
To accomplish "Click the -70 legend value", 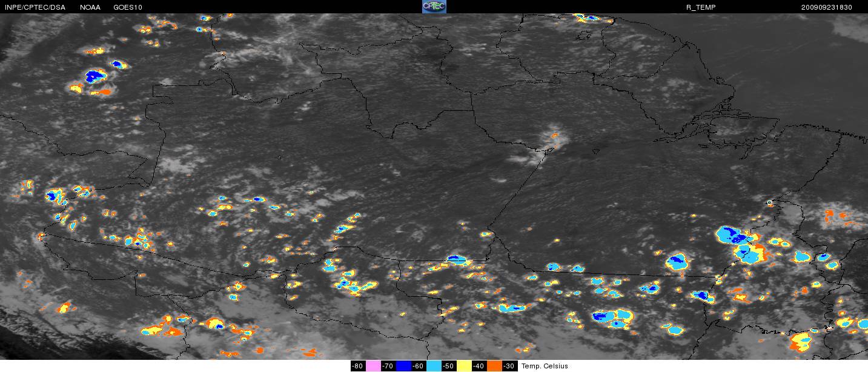I will click(388, 366).
